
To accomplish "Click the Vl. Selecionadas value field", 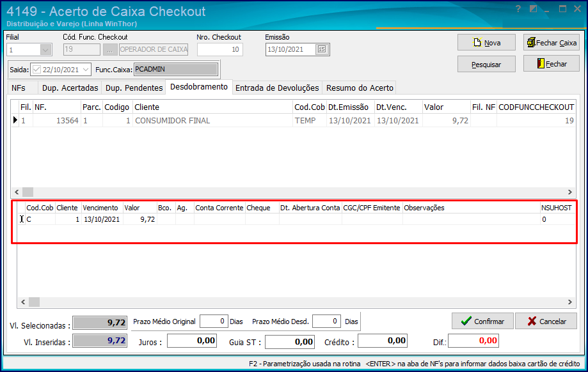I will pos(100,323).
